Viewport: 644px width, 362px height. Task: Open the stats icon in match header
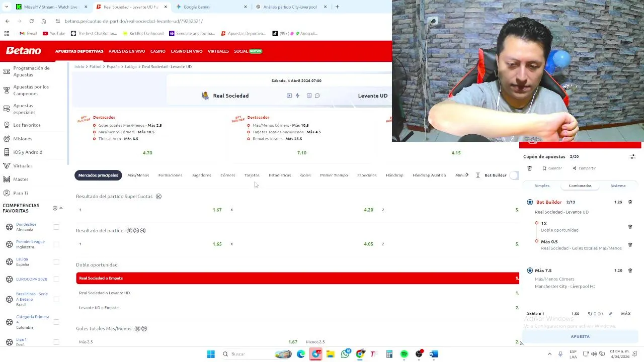[x=309, y=96]
